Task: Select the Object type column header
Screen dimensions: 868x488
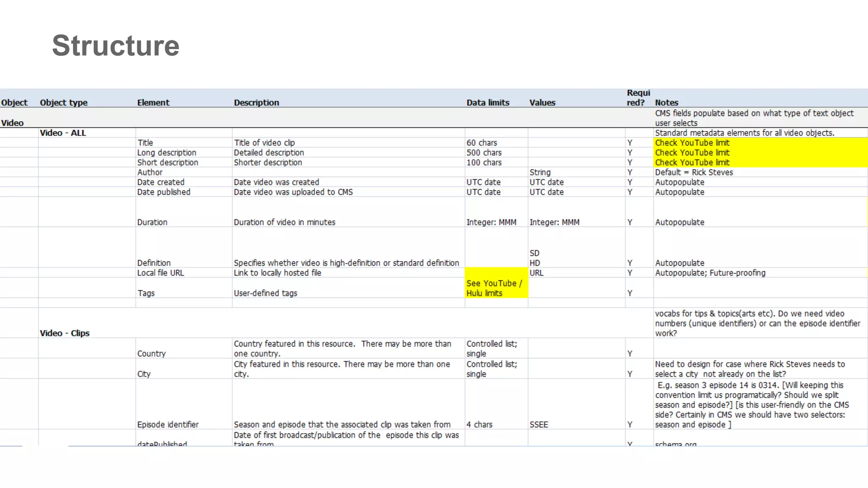Action: (64, 103)
